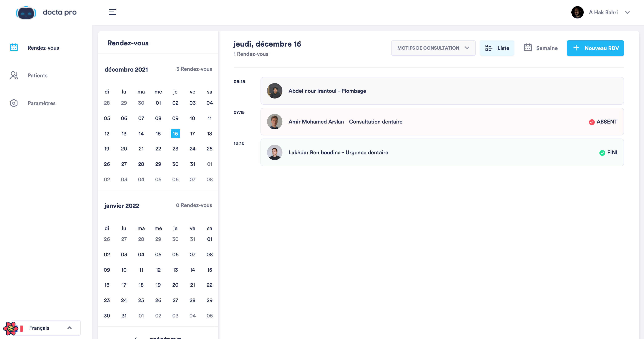Screen dimensions: 644x339
Task: Open Amir Mohamed Arslan appointment card
Action: 442,122
